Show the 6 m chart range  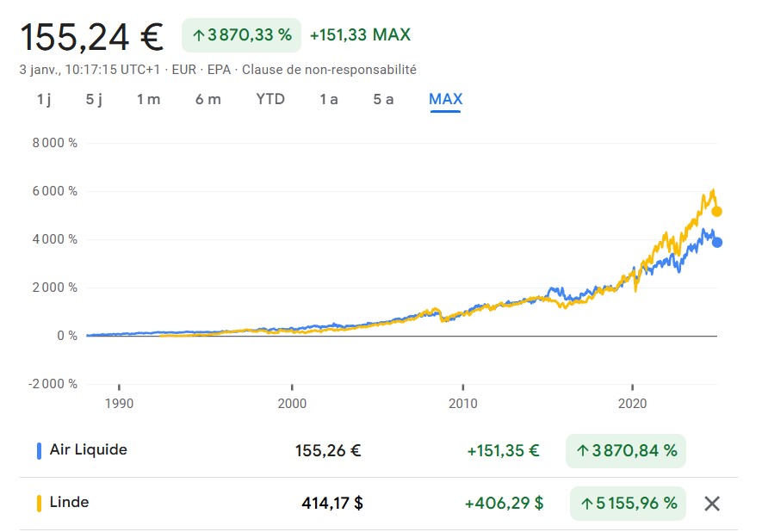(207, 99)
